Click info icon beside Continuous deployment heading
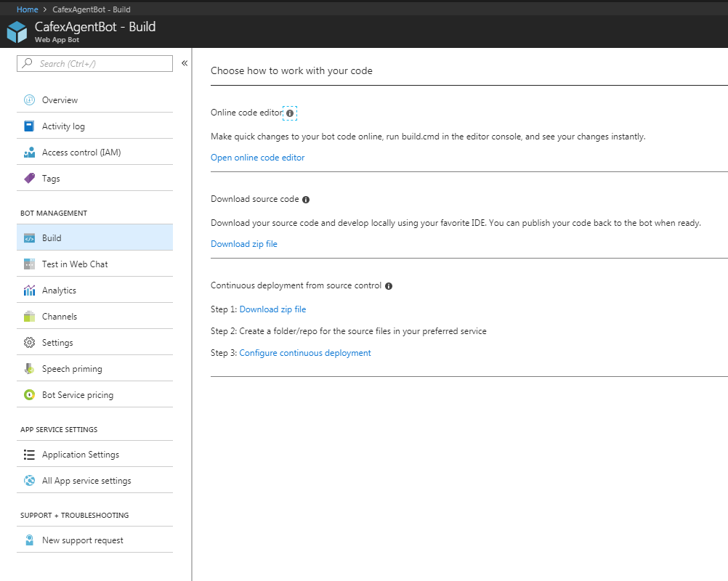The width and height of the screenshot is (728, 581). click(x=389, y=286)
